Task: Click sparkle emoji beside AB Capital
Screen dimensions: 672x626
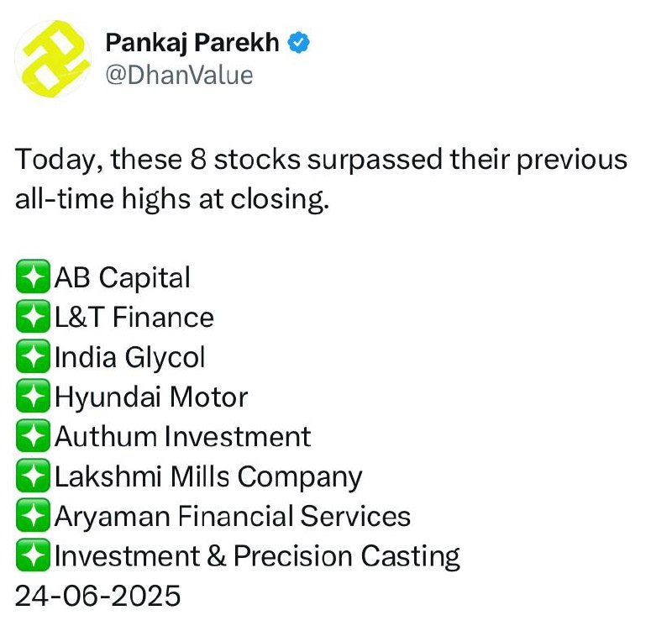Action: [33, 276]
